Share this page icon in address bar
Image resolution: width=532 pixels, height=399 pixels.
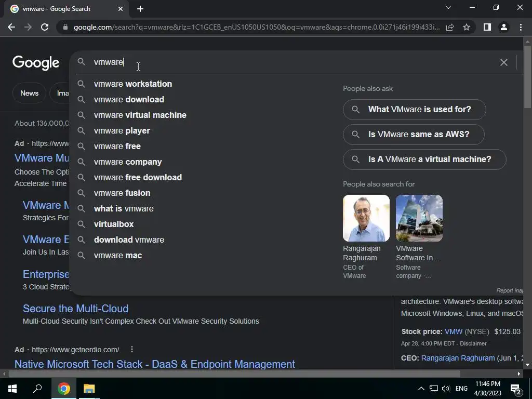coord(450,27)
